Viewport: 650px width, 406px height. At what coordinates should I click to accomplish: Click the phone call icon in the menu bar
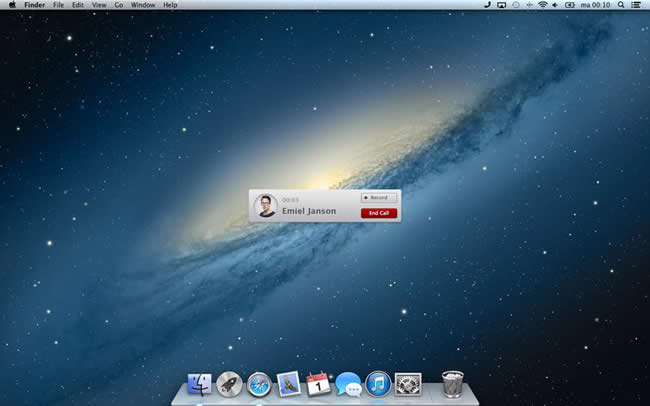click(x=488, y=5)
